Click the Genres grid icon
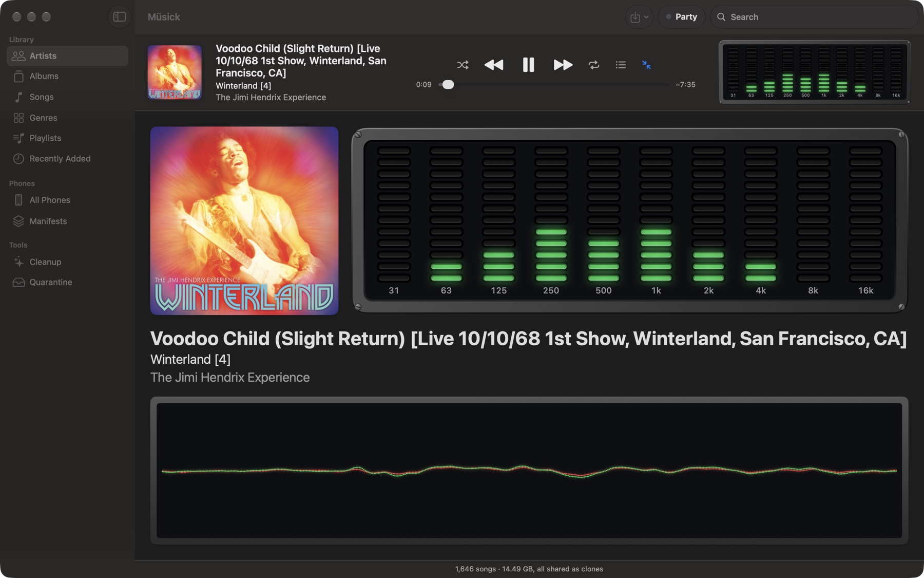924x578 pixels. click(x=18, y=118)
